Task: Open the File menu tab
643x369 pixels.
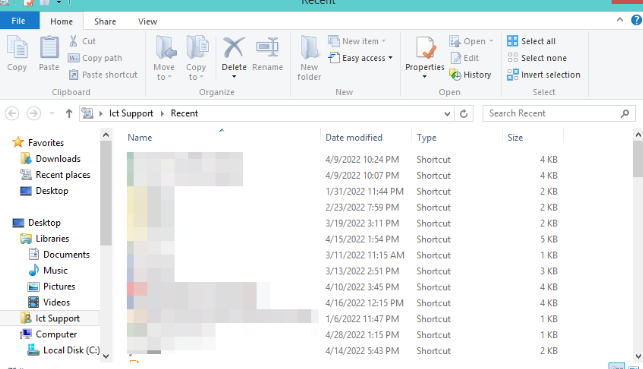Action: tap(18, 21)
